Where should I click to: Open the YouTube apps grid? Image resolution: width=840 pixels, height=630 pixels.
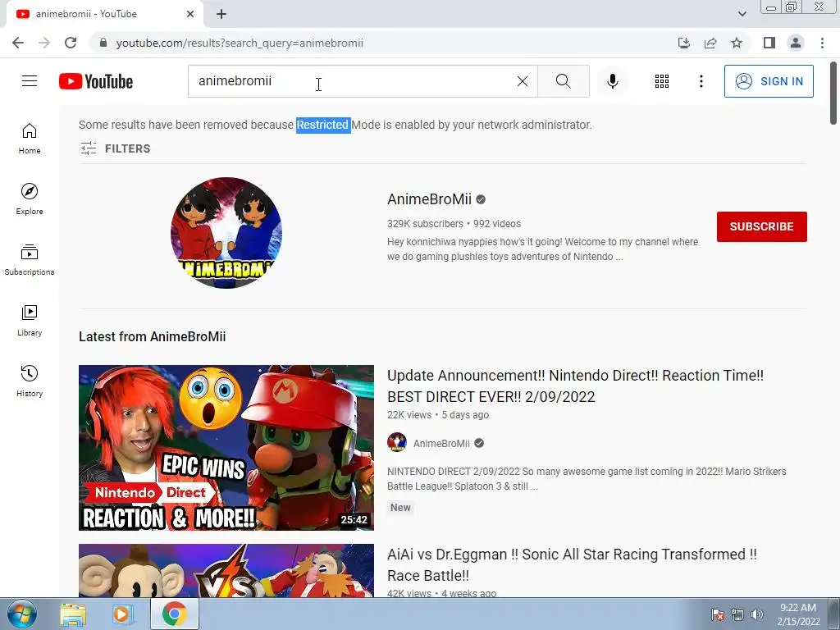tap(662, 81)
